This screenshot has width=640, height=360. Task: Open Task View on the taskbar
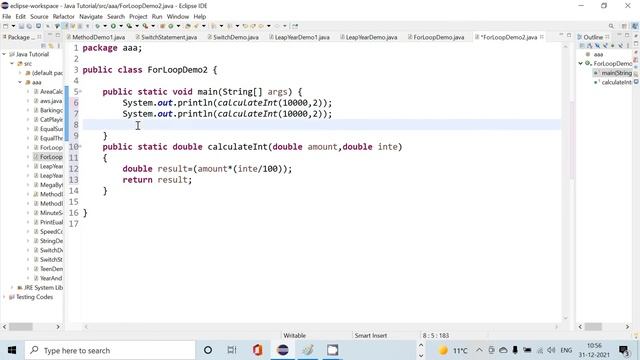pos(232,350)
